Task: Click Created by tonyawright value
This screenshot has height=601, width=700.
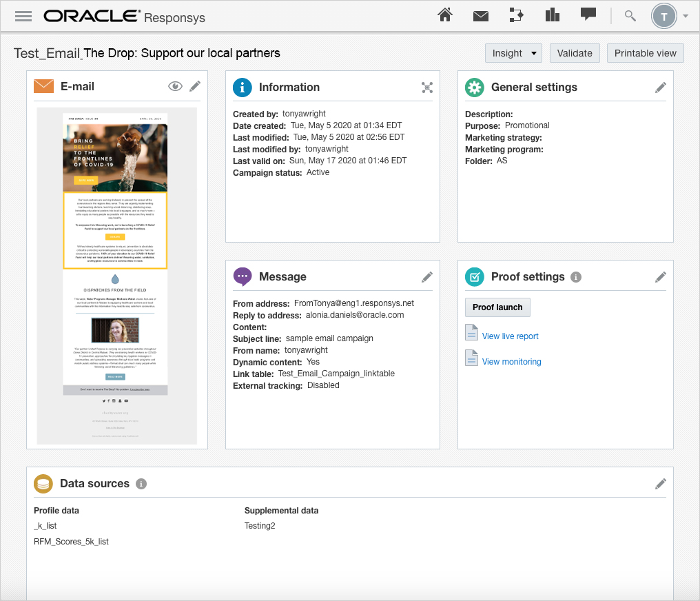Action: (x=304, y=114)
